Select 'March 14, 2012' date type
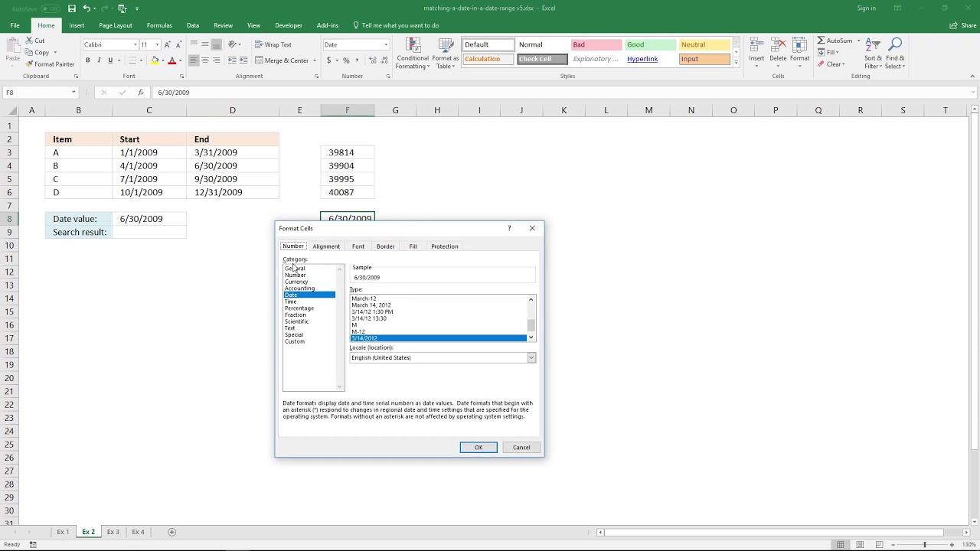This screenshot has height=551, width=980. pyautogui.click(x=371, y=305)
